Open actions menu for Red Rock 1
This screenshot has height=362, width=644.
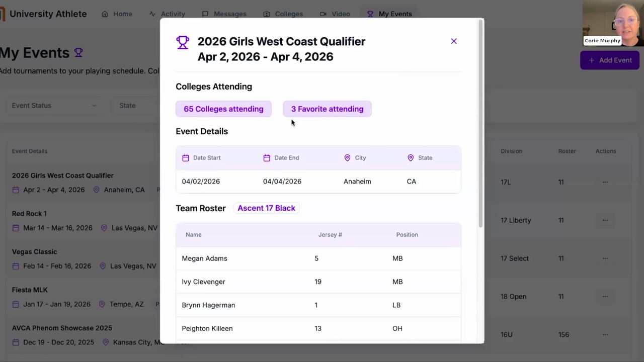(605, 220)
